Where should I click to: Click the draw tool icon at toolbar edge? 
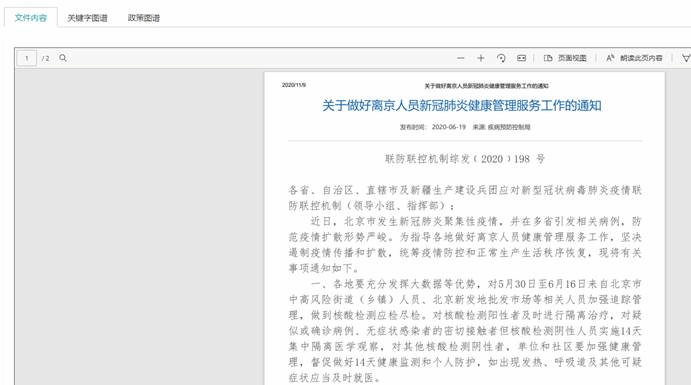pos(686,58)
